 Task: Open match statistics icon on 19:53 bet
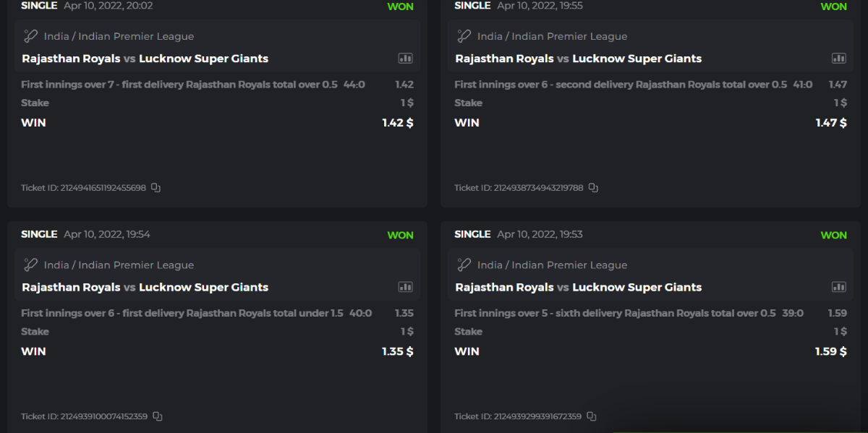point(839,287)
